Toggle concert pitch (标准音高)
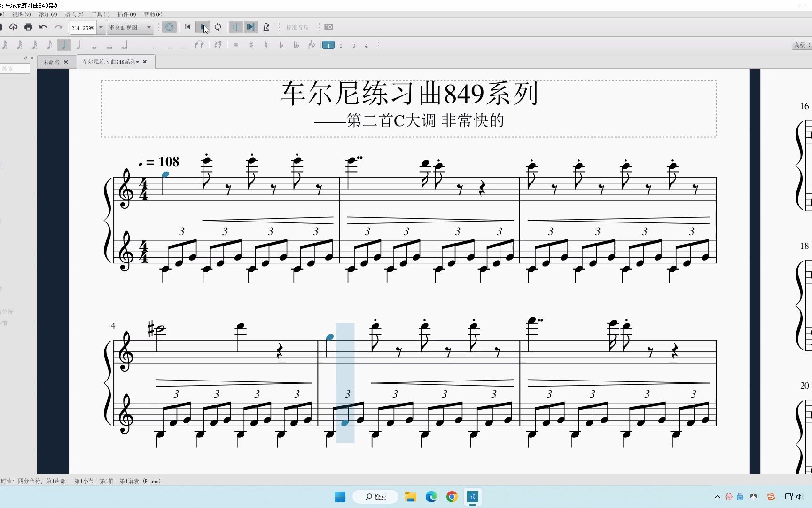Viewport: 812px width, 508px height. (x=297, y=28)
